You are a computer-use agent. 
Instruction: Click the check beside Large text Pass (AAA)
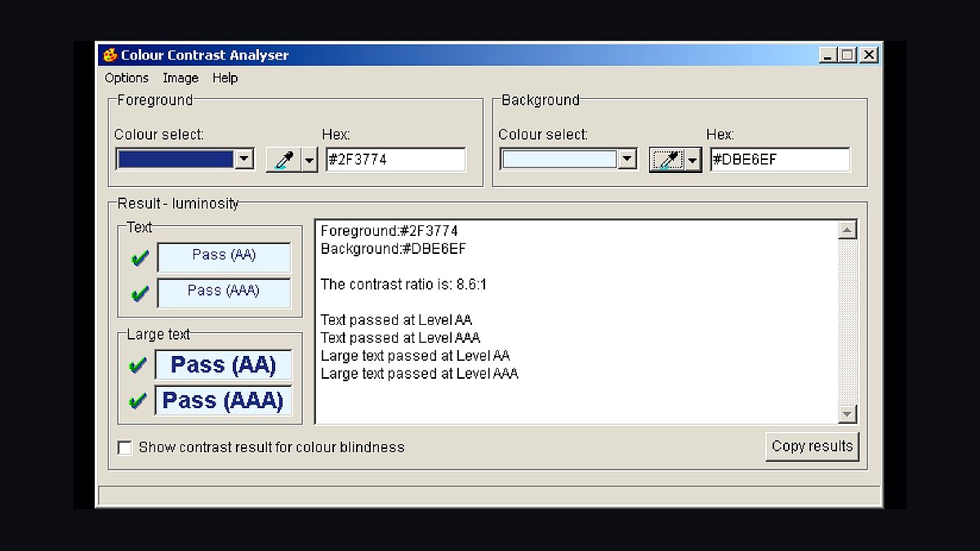coord(138,402)
